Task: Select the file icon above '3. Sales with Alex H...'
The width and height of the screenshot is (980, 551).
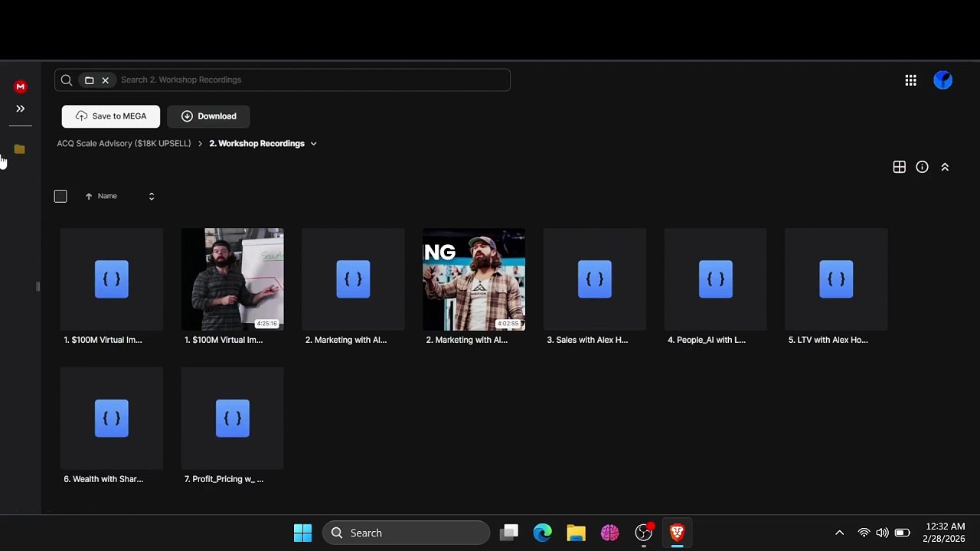Action: coord(595,279)
